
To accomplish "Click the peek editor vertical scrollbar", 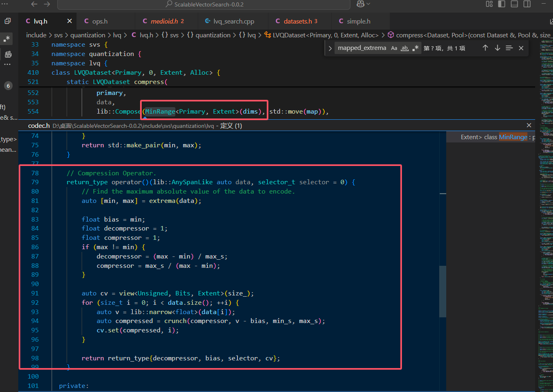I will pos(443,291).
